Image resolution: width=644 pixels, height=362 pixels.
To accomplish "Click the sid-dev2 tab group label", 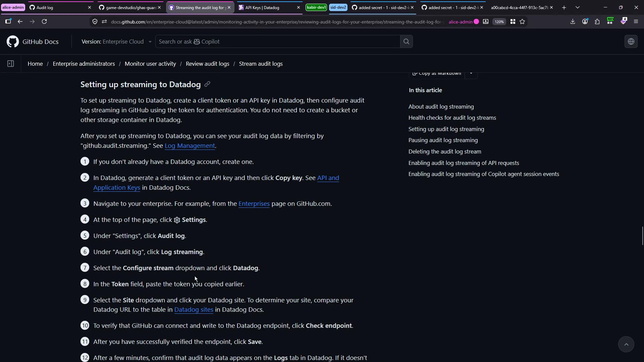I will [338, 7].
